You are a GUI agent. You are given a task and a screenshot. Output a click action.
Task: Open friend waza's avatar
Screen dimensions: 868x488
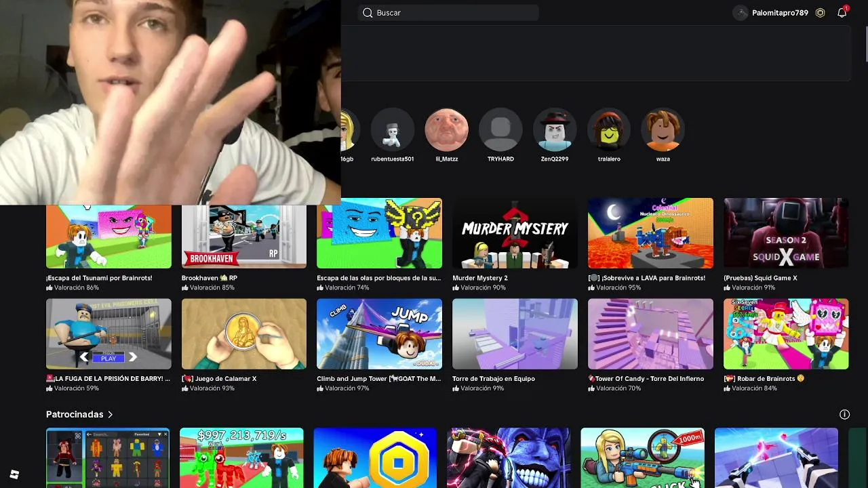(x=663, y=129)
